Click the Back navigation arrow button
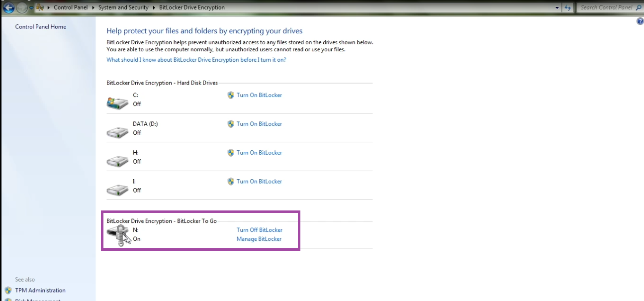Image resolution: width=644 pixels, height=301 pixels. coord(8,7)
